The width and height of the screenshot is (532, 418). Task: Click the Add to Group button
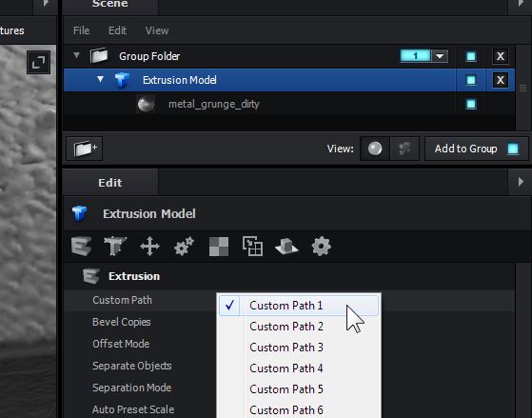(477, 149)
